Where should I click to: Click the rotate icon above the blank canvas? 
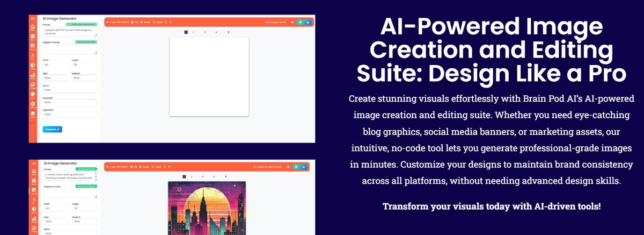click(204, 32)
